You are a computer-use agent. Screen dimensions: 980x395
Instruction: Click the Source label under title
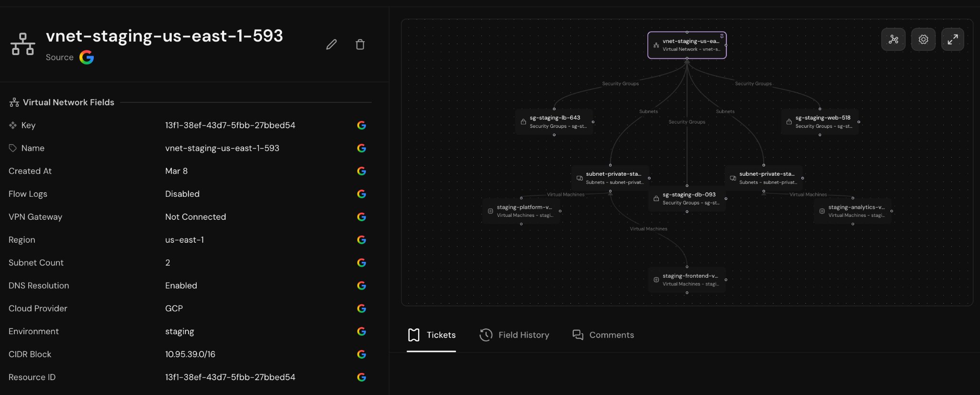click(x=60, y=57)
